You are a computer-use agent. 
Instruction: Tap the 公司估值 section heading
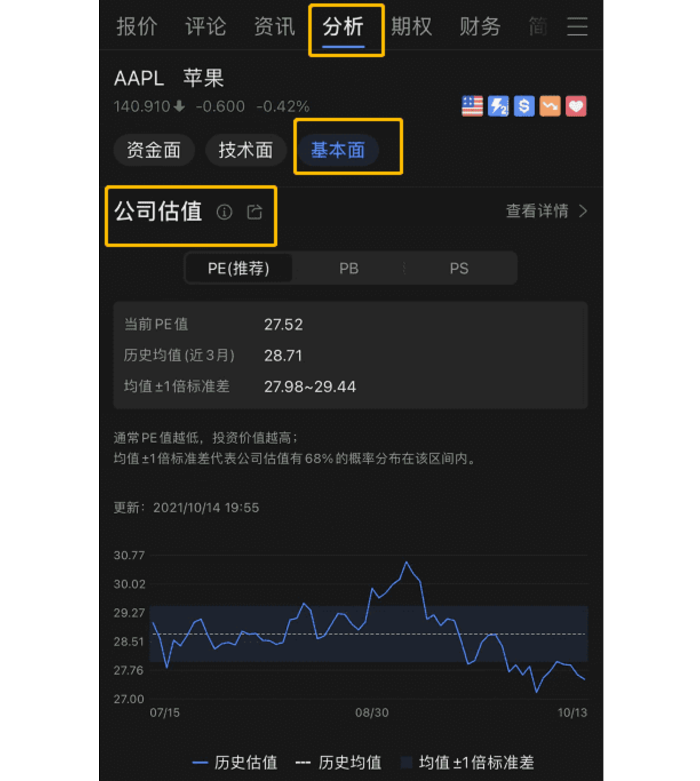click(x=158, y=211)
